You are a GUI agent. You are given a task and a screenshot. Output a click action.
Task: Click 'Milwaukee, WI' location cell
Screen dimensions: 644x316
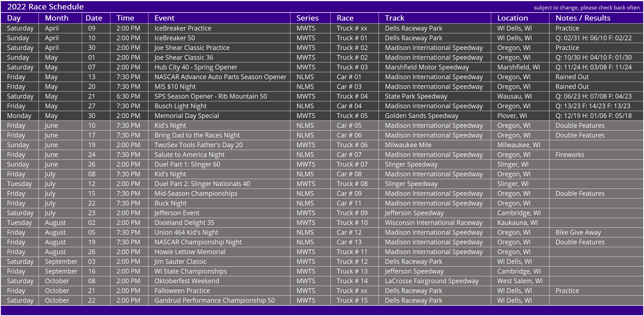click(x=519, y=145)
